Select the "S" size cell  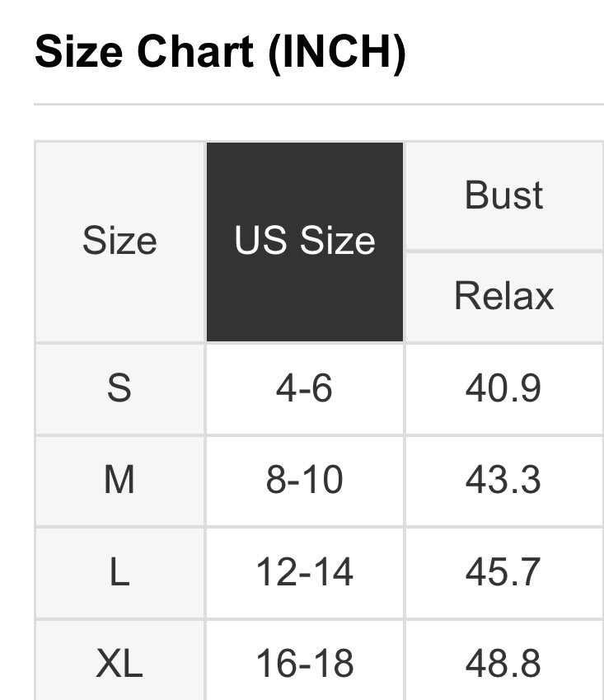pos(119,388)
